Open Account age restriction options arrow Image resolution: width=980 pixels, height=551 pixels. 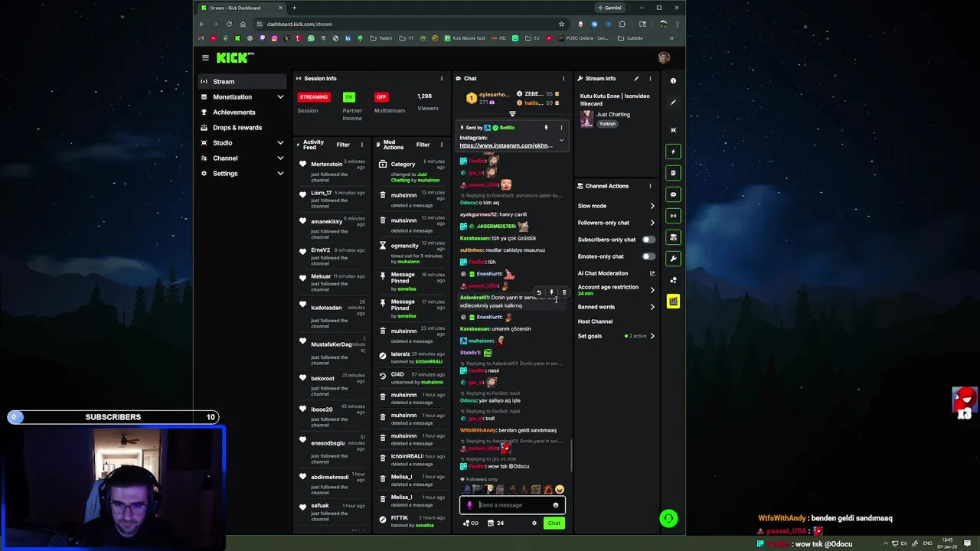pyautogui.click(x=652, y=290)
